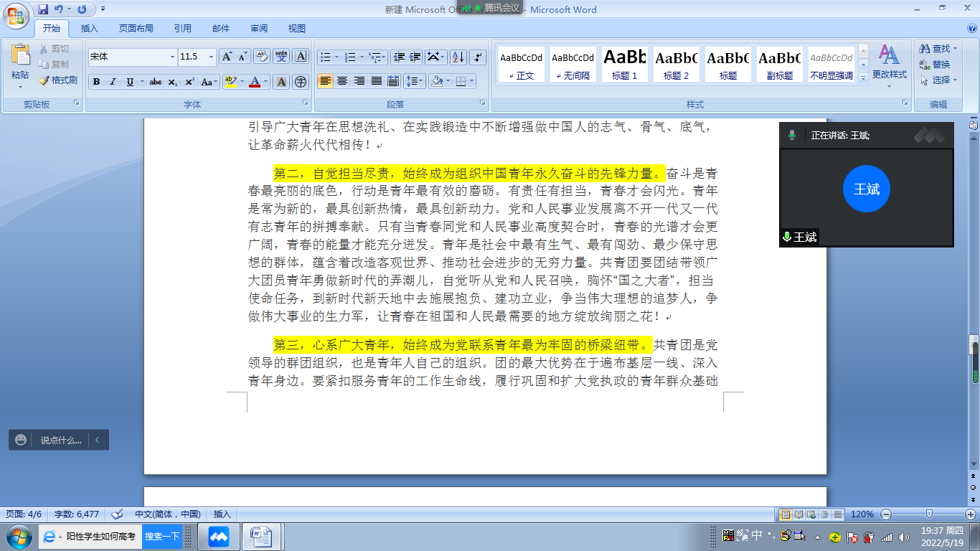Open the font size 11.5 dropdown
The height and width of the screenshot is (551, 980).
pos(211,57)
